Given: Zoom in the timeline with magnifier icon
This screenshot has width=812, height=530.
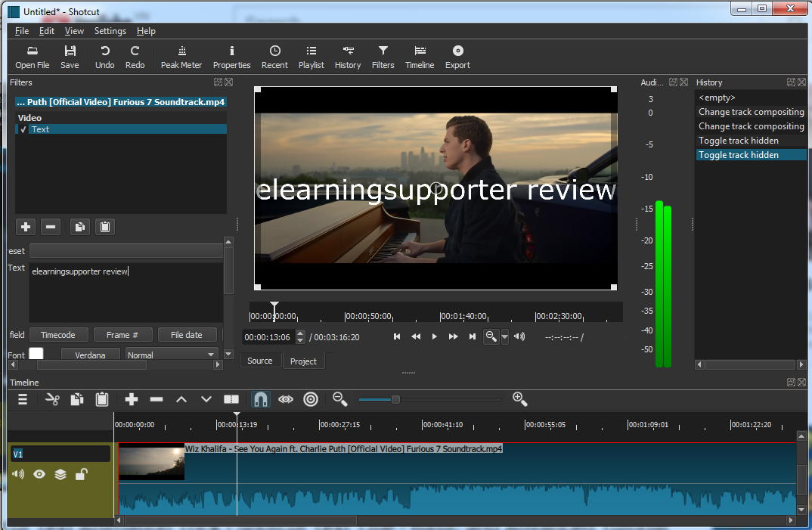Looking at the screenshot, I should pyautogui.click(x=519, y=399).
